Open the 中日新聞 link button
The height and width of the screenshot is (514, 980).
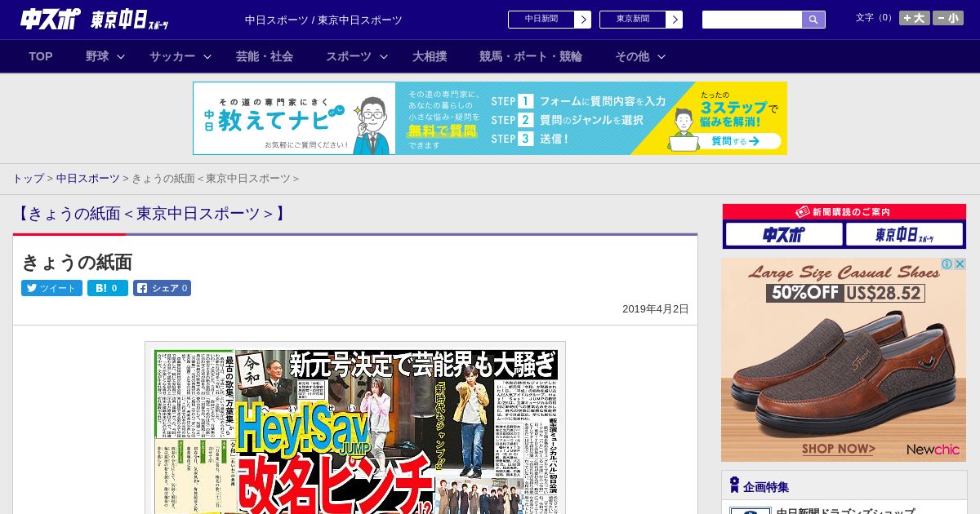point(541,20)
